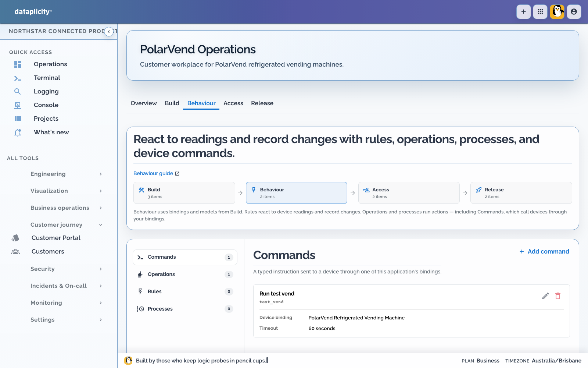The image size is (588, 368).
Task: Click the Processes clock icon in list
Action: 140,309
